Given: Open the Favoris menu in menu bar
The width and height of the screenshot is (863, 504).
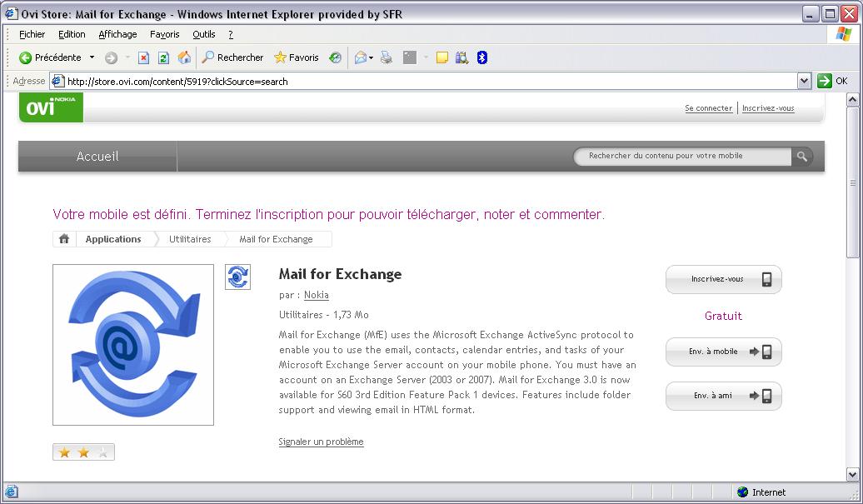Looking at the screenshot, I should [165, 34].
